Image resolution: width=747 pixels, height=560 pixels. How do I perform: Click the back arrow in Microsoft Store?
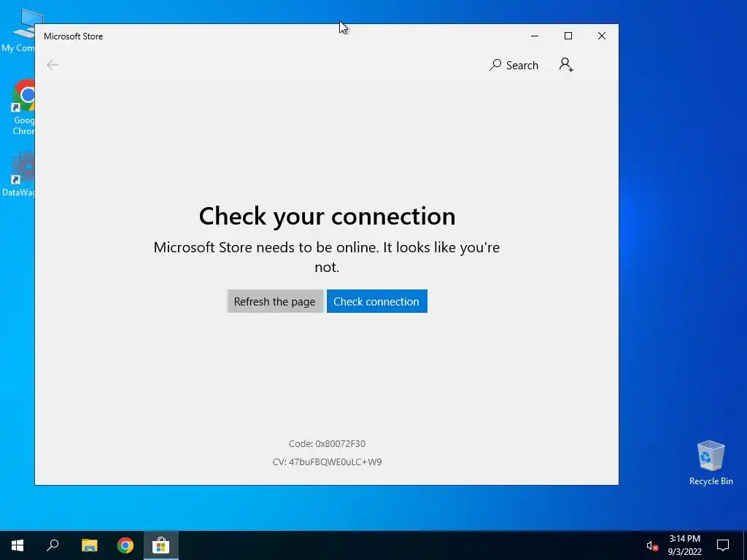[53, 65]
